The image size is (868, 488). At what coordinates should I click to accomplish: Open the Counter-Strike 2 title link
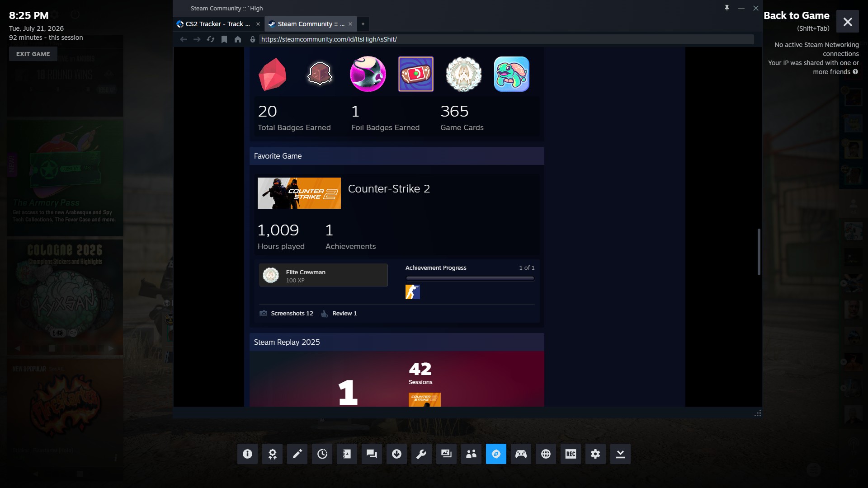point(389,189)
